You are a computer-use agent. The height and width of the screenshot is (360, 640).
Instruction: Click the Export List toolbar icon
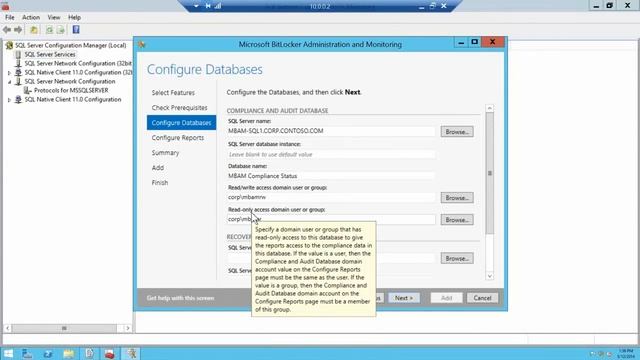(61, 30)
